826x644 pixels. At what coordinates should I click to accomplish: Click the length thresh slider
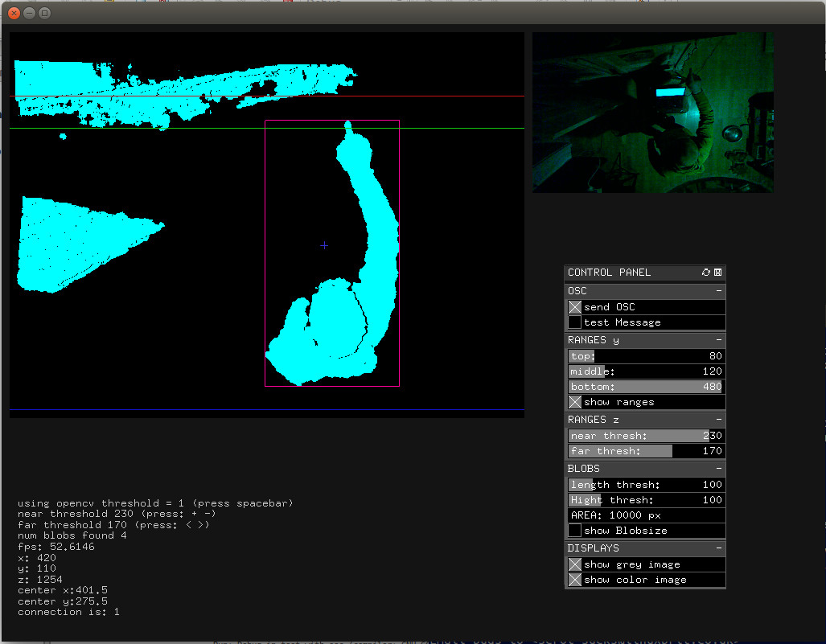point(646,485)
